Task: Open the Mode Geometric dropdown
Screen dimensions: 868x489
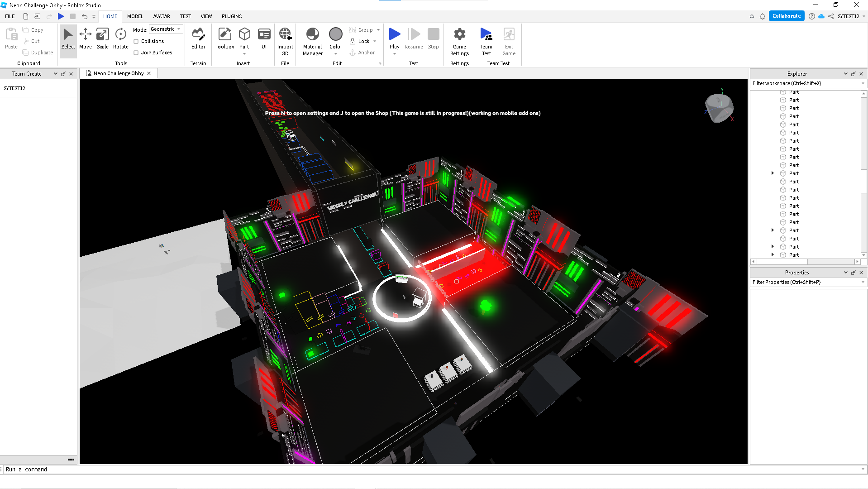Action: 166,29
